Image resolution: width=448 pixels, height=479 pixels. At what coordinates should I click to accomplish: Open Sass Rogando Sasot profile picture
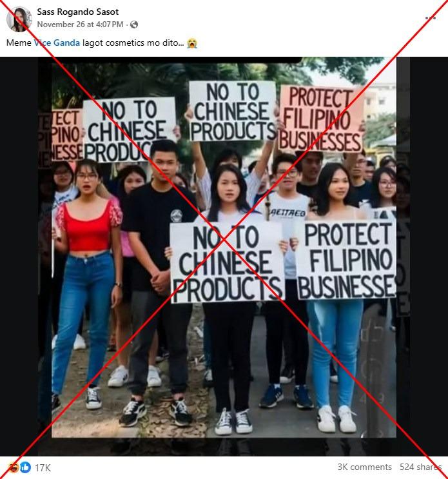click(19, 19)
